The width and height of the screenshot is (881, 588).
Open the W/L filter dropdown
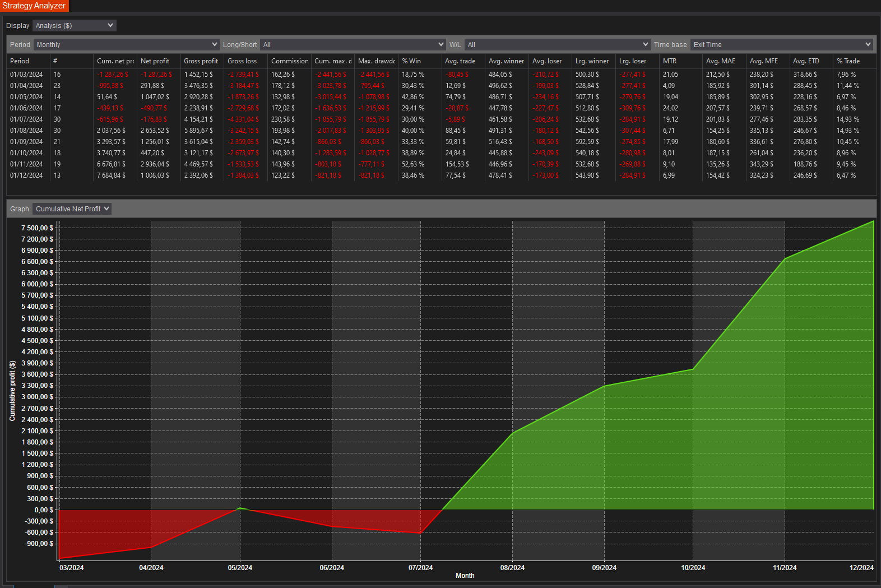(x=557, y=45)
